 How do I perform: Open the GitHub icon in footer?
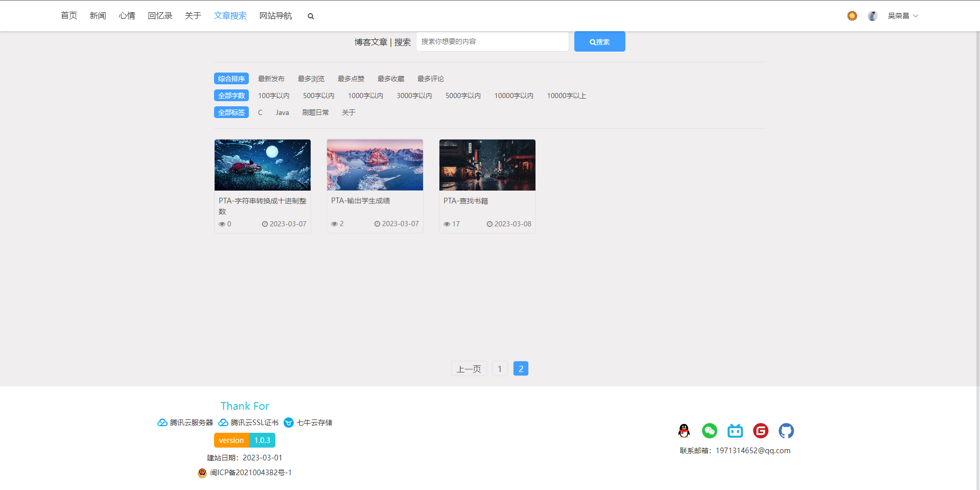[786, 431]
